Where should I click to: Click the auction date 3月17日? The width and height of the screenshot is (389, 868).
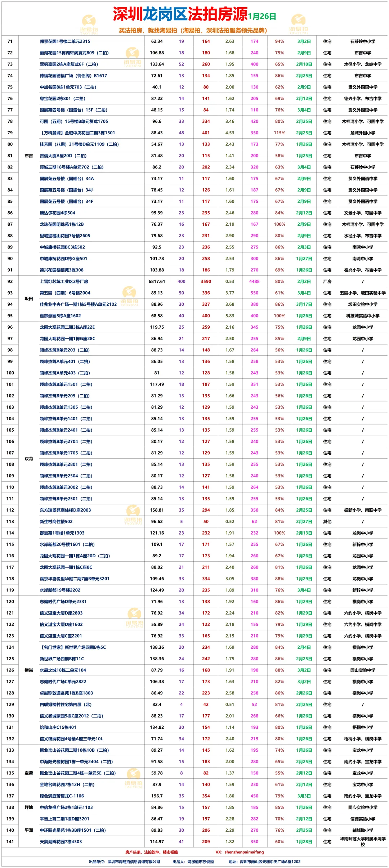pyautogui.click(x=304, y=304)
